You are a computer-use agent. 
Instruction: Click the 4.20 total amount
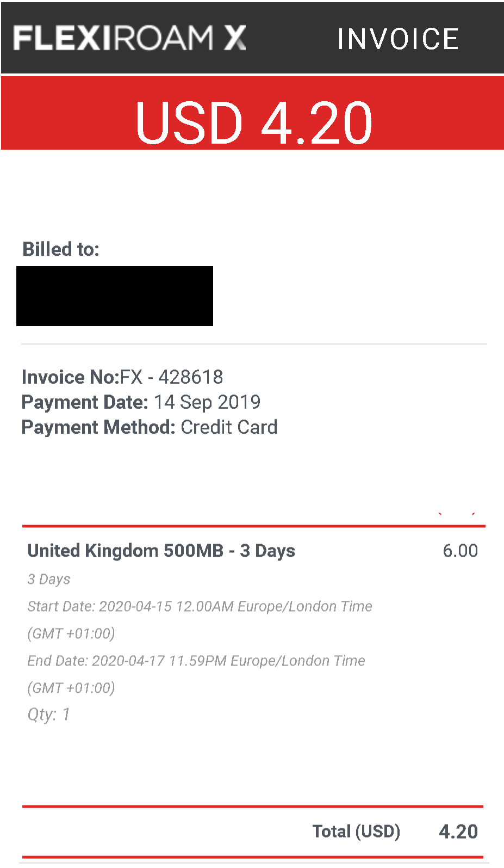click(458, 832)
